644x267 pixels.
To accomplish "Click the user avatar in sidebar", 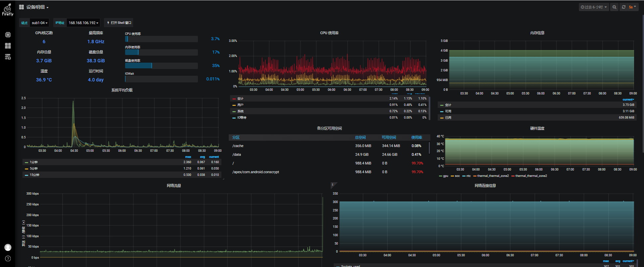I will 8,247.
